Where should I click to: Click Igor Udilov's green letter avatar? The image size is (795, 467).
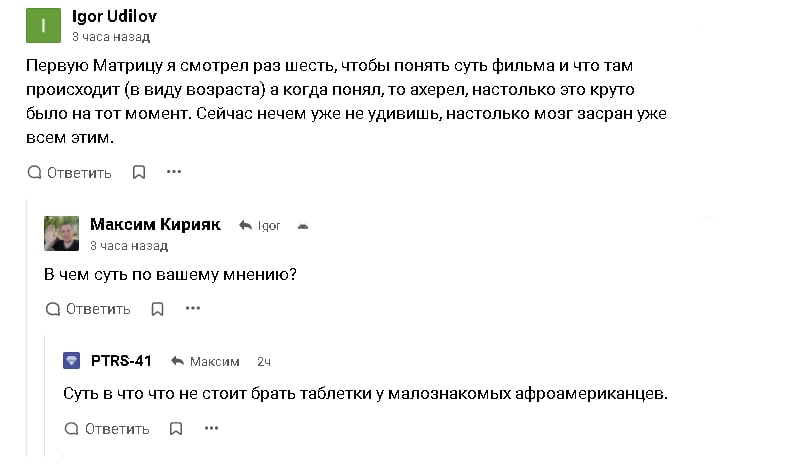pyautogui.click(x=43, y=25)
